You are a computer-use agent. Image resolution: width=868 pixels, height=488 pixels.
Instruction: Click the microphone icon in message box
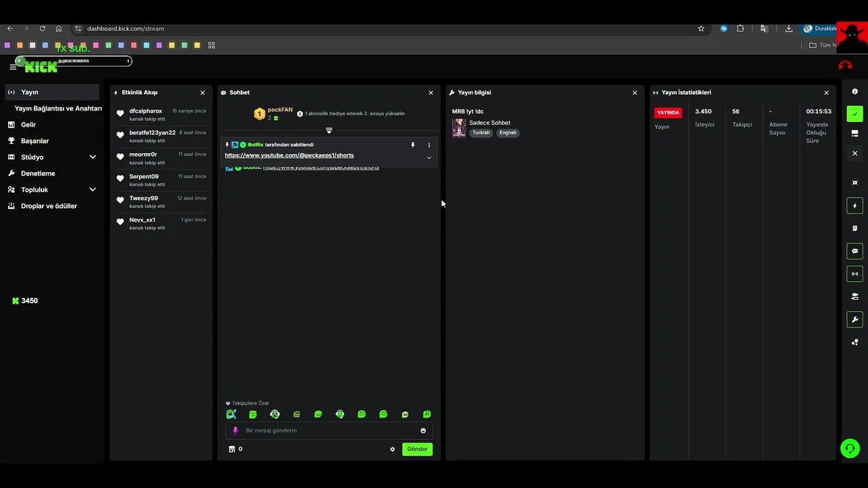[235, 430]
